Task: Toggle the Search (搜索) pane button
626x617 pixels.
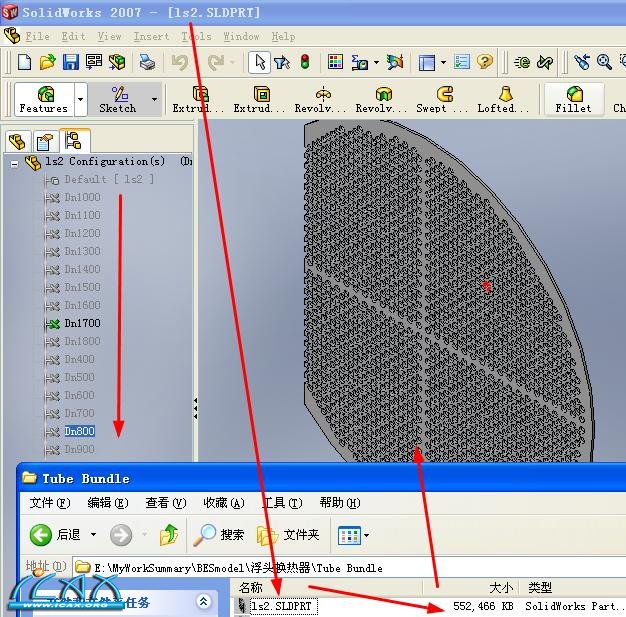Action: click(219, 535)
